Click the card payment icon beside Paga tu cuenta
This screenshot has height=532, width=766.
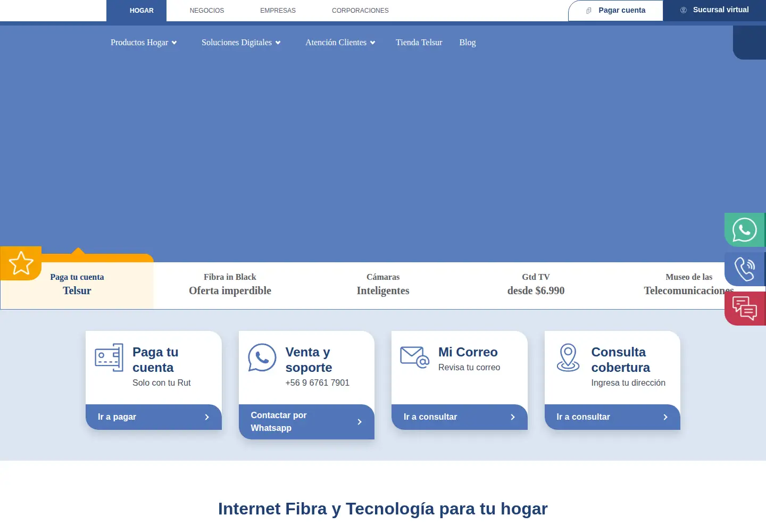click(109, 358)
